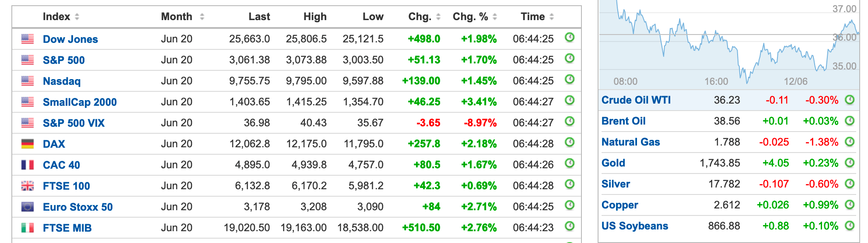868x243 pixels.
Task: Click the US flag next to Nasdaq
Action: (28, 81)
